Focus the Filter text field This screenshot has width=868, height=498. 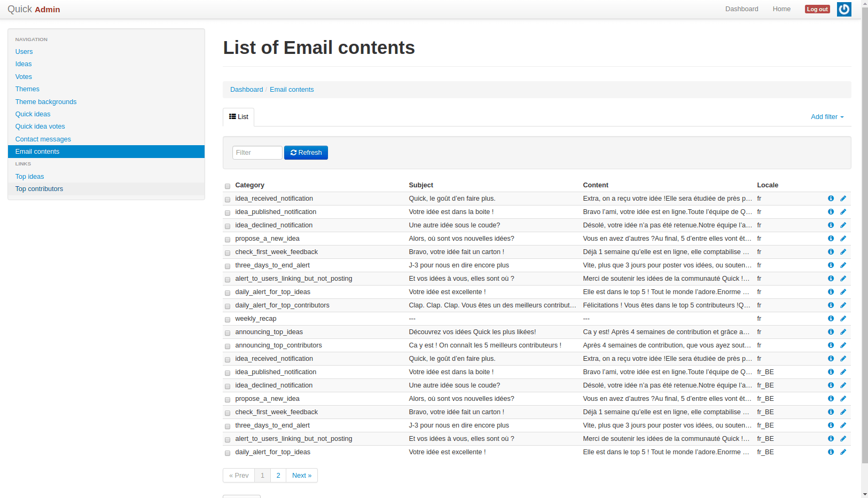(257, 153)
